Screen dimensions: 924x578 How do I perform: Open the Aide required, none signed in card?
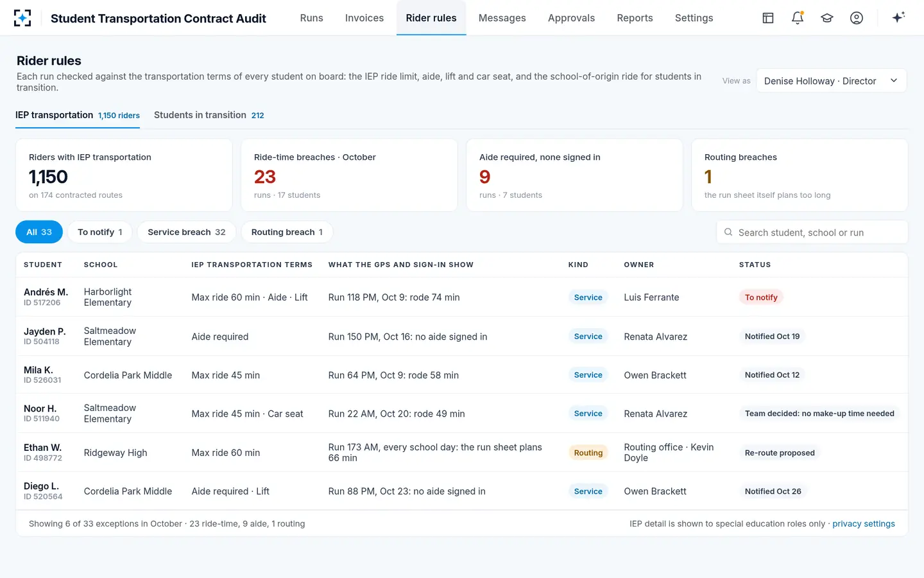point(574,175)
